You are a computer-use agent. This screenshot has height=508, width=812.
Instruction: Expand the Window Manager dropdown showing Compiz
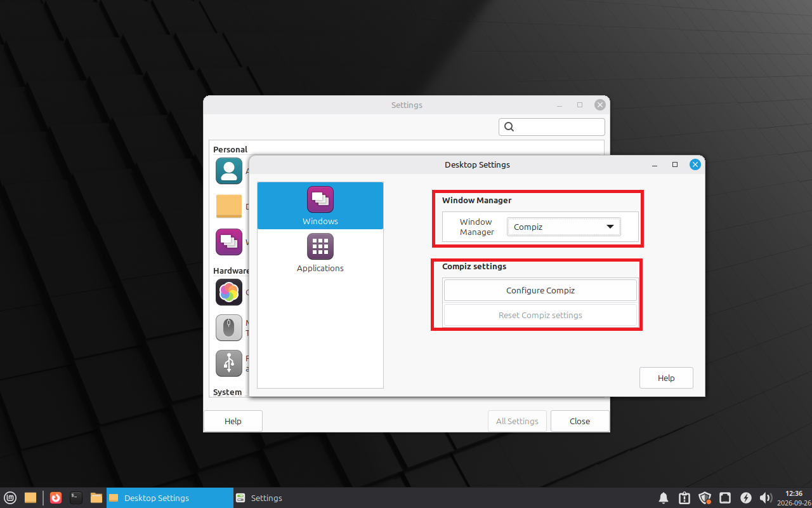pos(563,227)
